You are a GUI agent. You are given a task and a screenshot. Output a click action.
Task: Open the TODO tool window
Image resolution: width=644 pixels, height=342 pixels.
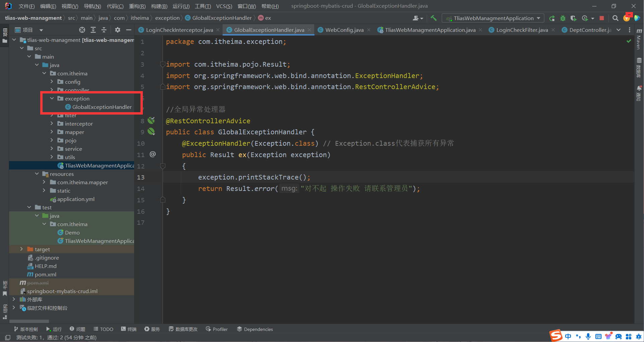[104, 329]
